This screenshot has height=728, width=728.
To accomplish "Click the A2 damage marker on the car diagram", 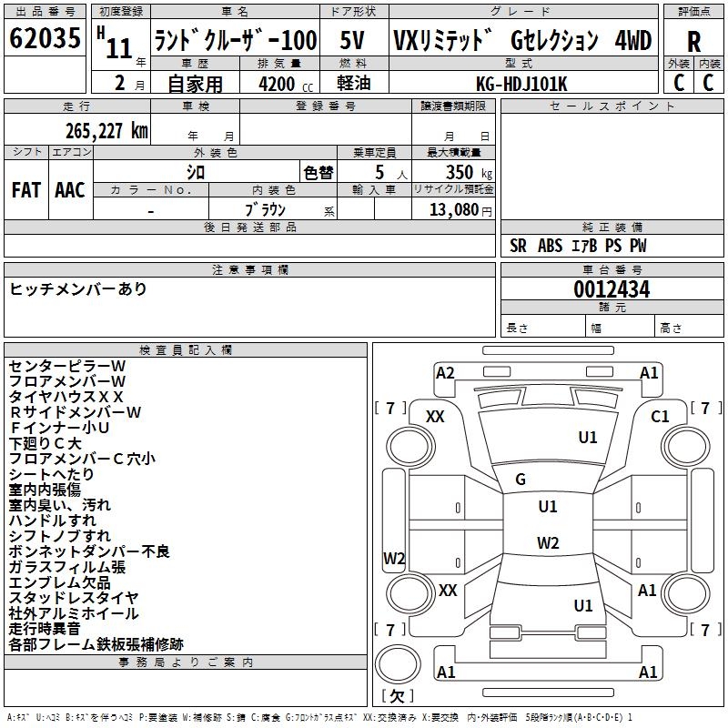I will [445, 373].
